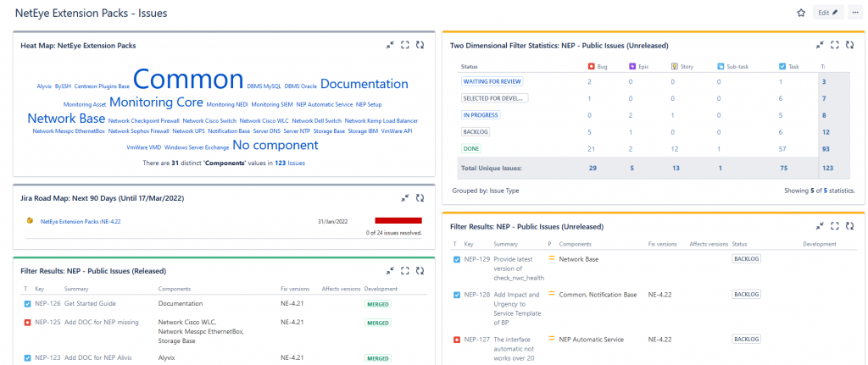Open the BACKLOG status in statistics table
This screenshot has width=868, height=365.
pos(475,132)
